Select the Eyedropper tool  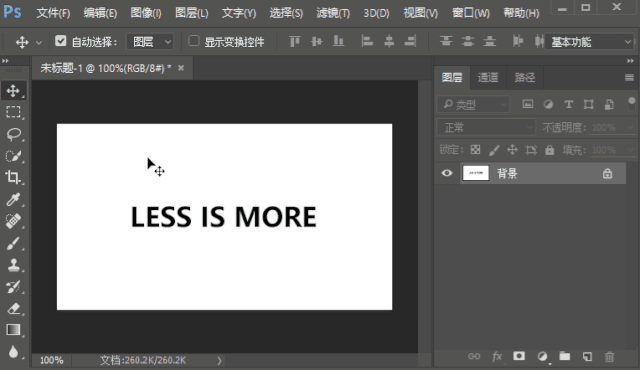(13, 199)
